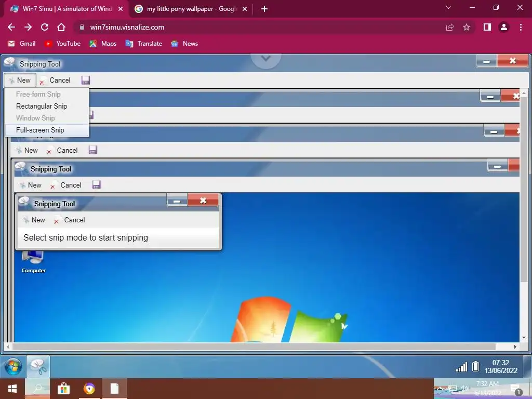This screenshot has width=532, height=399.
Task: Click Cancel in the topmost Snipping Tool toolbar
Action: [x=55, y=81]
